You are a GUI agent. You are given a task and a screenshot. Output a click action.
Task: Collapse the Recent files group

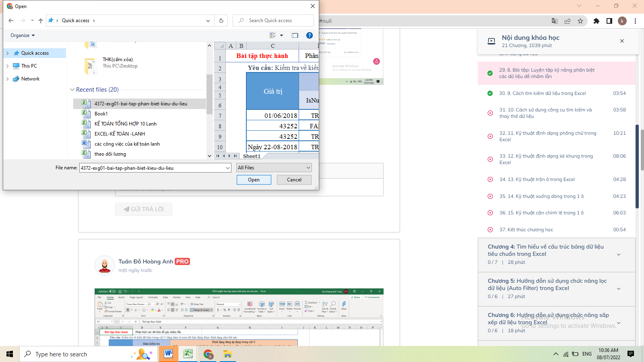72,90
